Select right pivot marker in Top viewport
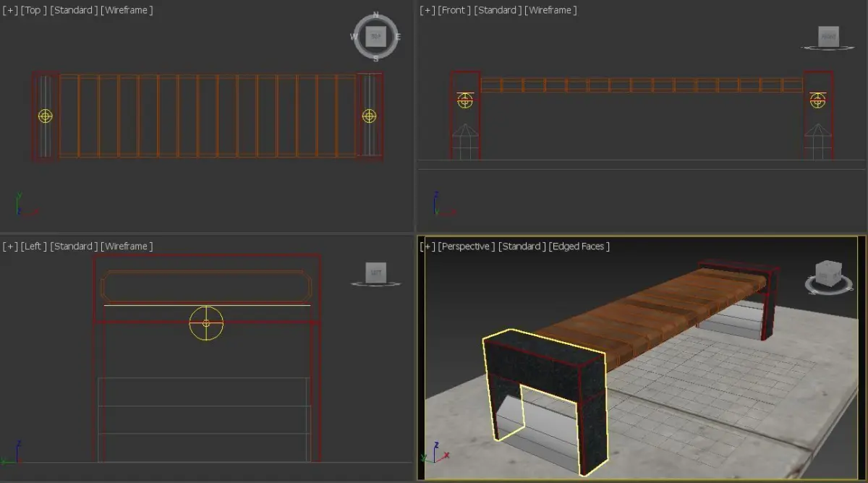Screen dimensions: 868x483 [x=369, y=116]
